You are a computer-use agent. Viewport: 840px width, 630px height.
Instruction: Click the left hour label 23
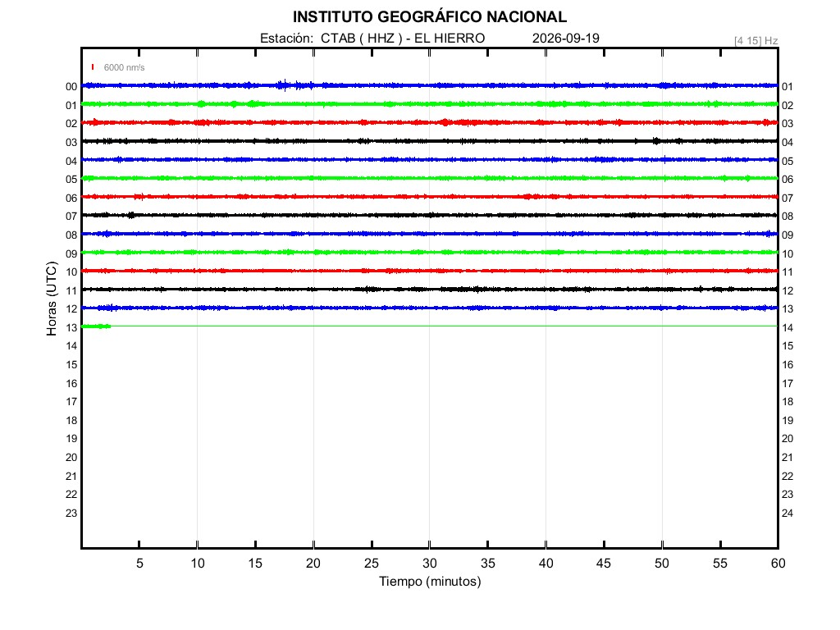coord(71,514)
